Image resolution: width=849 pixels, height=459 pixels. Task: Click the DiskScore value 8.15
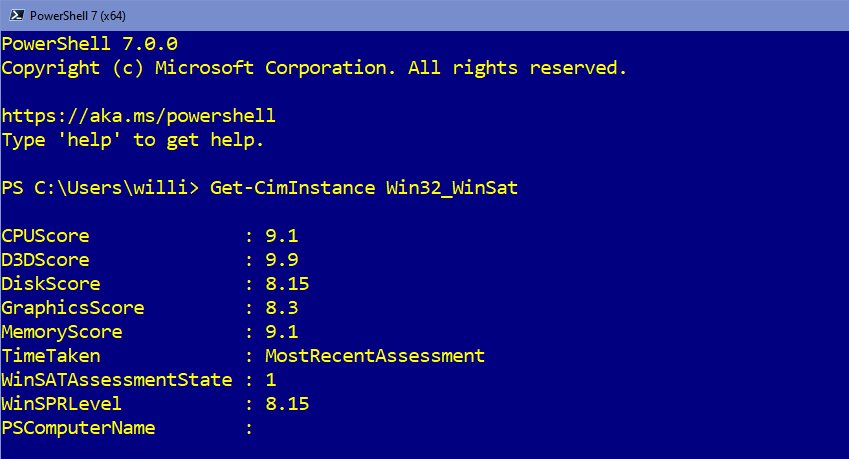(287, 284)
